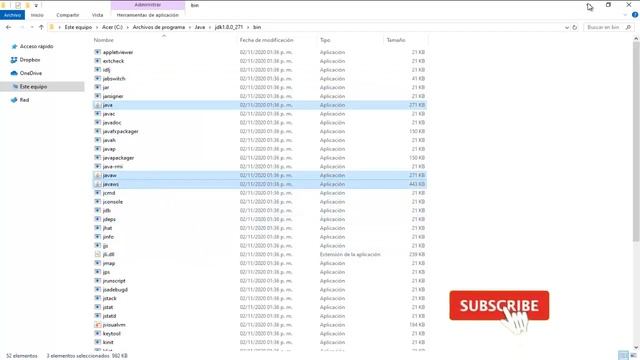Screen dimensions: 640x360
Task: Select the jabswitch file name
Action: point(114,79)
